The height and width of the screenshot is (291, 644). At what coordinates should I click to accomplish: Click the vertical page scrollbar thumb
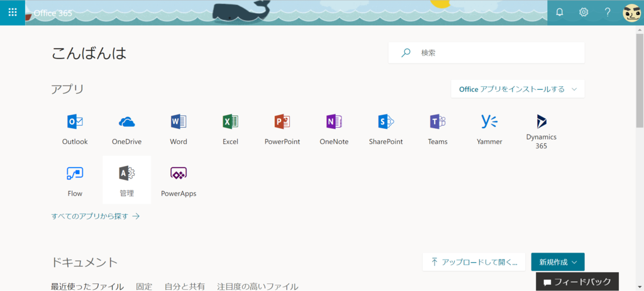[640, 79]
